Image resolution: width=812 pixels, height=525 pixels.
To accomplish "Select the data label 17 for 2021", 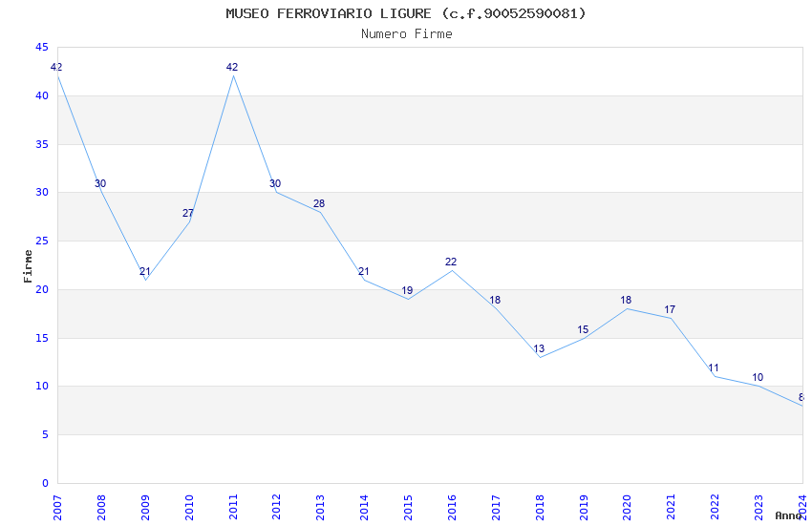I will tap(670, 310).
